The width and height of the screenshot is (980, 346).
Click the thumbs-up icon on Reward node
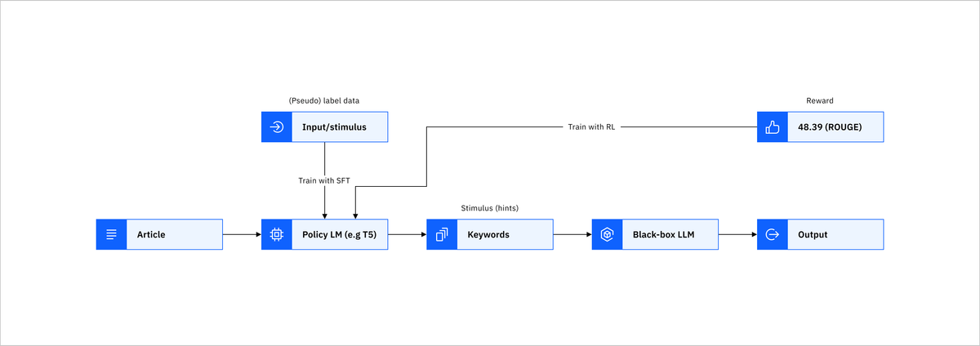pos(772,127)
